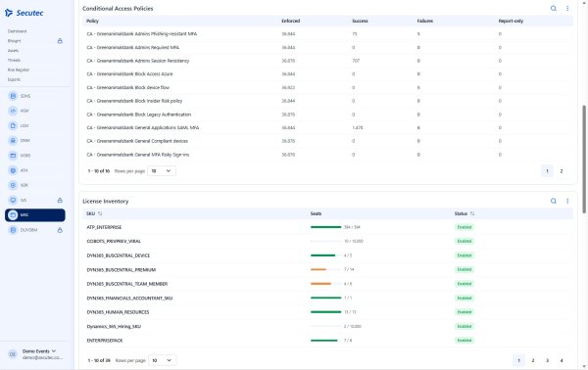
Task: Click the Enabled badge for ATP_ENTERPRISE
Action: 465,227
